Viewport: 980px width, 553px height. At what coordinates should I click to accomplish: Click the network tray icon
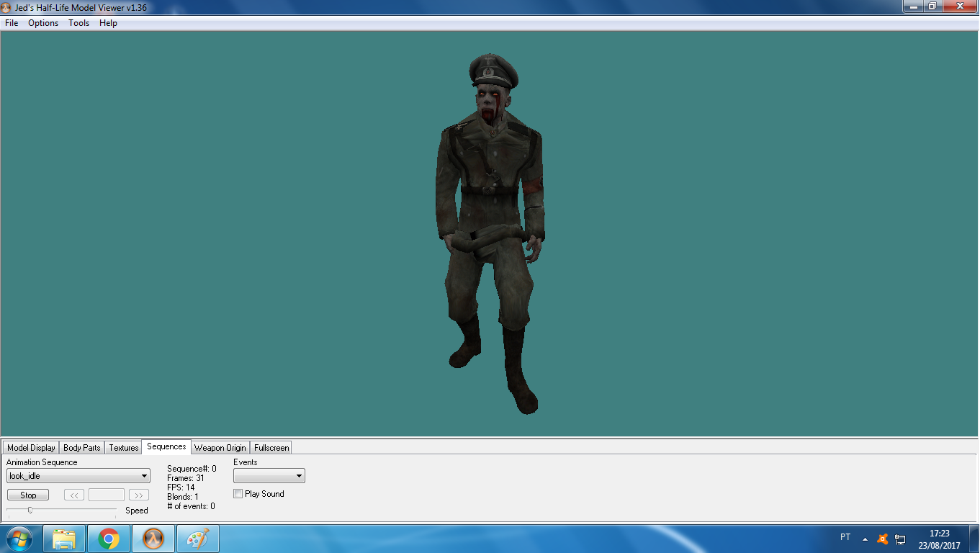pyautogui.click(x=901, y=539)
